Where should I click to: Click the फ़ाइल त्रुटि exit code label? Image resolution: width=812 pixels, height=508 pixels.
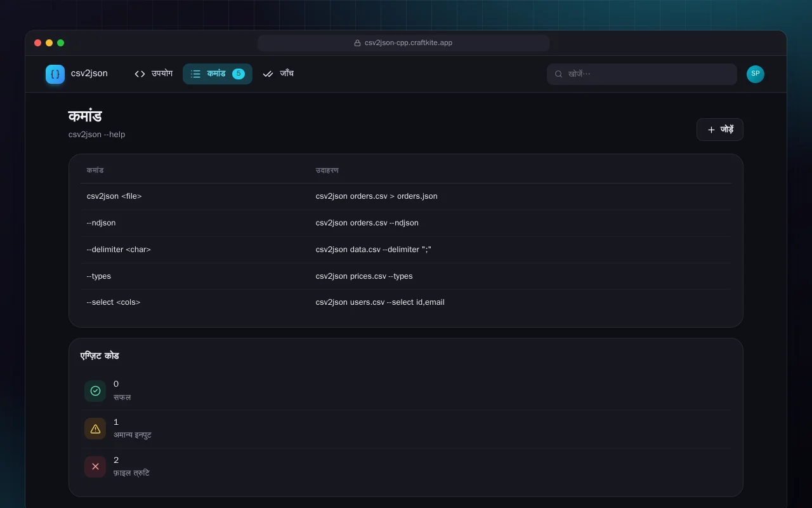131,473
